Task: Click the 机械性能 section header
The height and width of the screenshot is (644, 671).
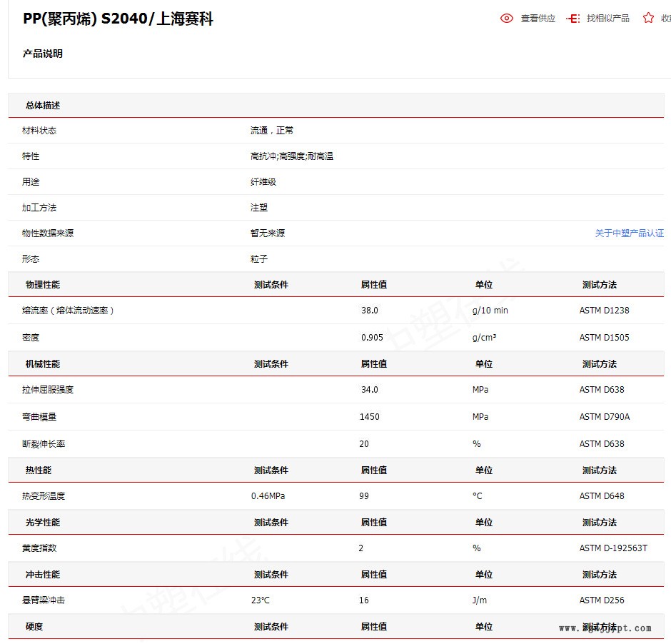Action: pyautogui.click(x=43, y=364)
